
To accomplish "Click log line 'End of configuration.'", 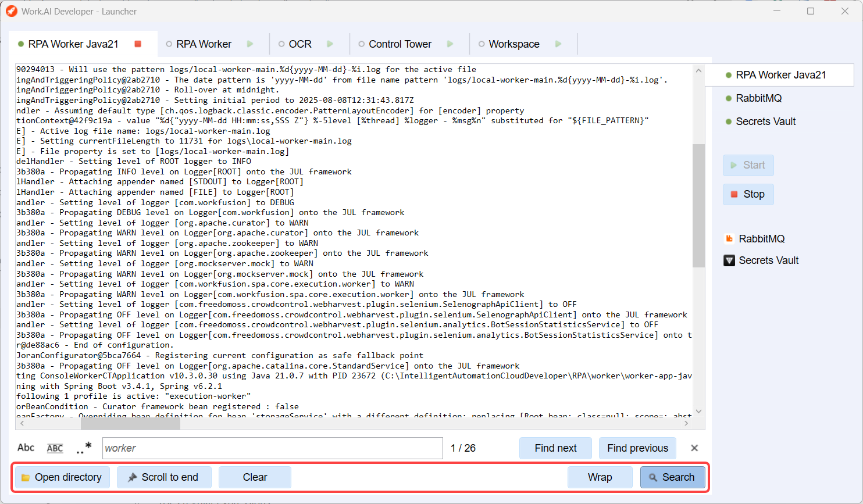I will [x=94, y=345].
